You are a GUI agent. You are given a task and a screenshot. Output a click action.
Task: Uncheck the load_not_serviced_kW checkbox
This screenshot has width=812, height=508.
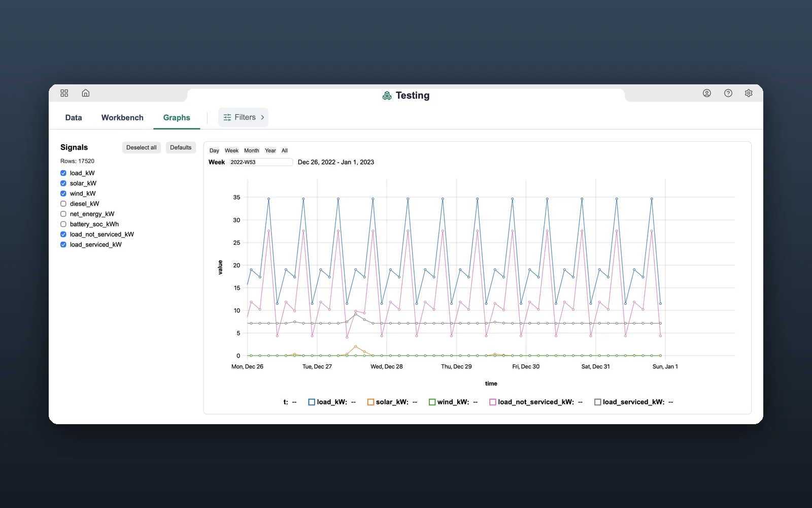pos(63,234)
